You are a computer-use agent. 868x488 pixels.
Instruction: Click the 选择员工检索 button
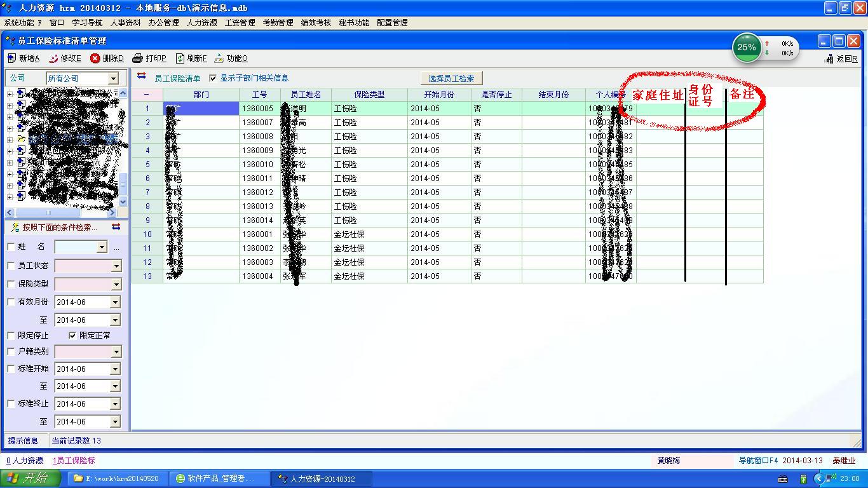pyautogui.click(x=451, y=78)
